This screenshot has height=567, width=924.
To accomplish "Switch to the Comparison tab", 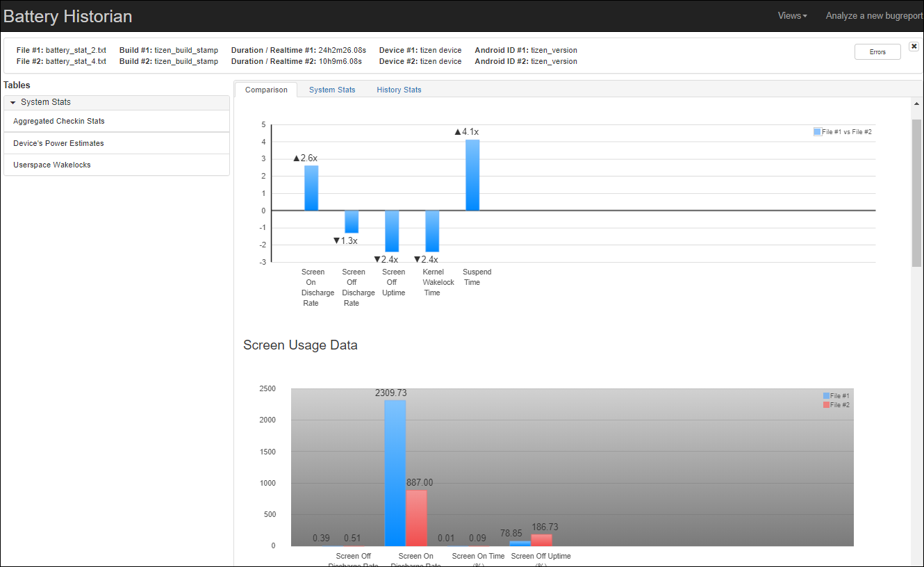I will [266, 90].
